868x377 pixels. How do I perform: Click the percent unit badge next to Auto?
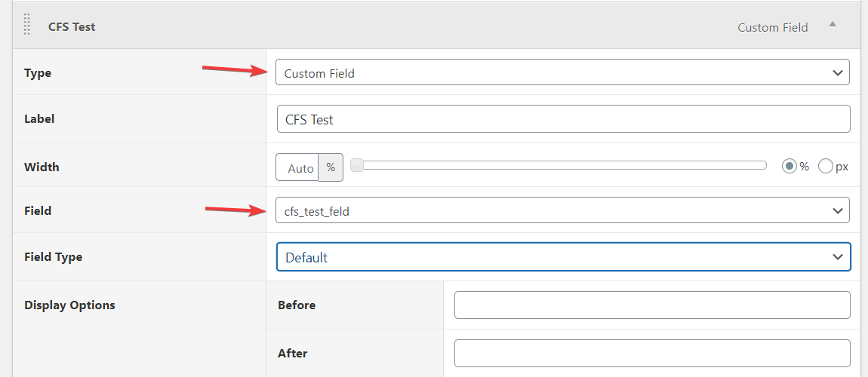(331, 167)
